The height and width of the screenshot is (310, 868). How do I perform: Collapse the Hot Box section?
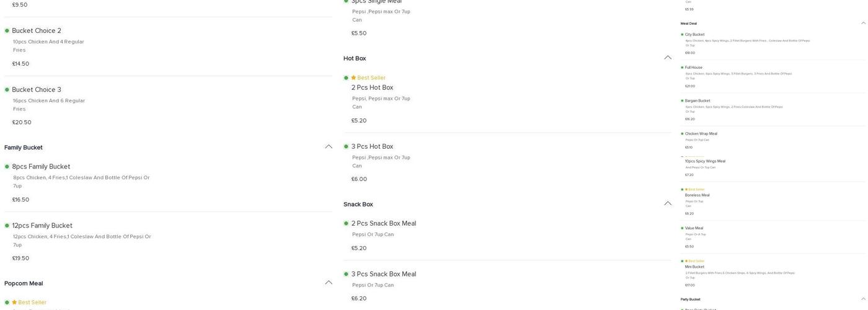[x=668, y=58]
